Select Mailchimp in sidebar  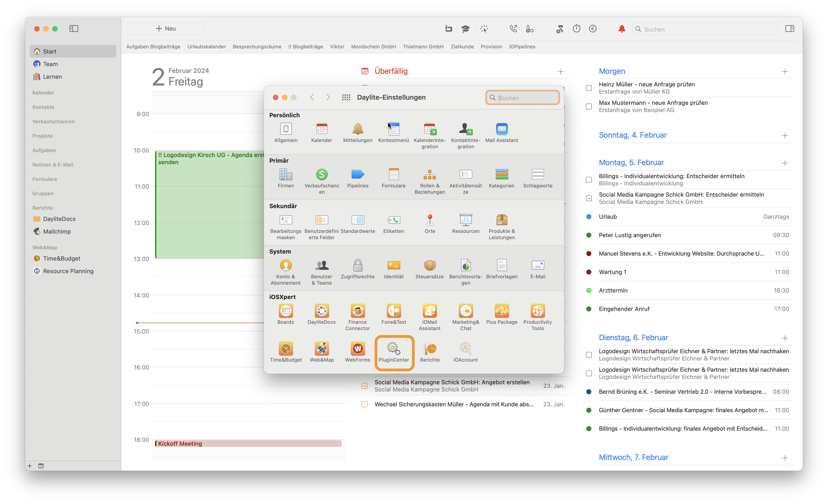(73, 232)
